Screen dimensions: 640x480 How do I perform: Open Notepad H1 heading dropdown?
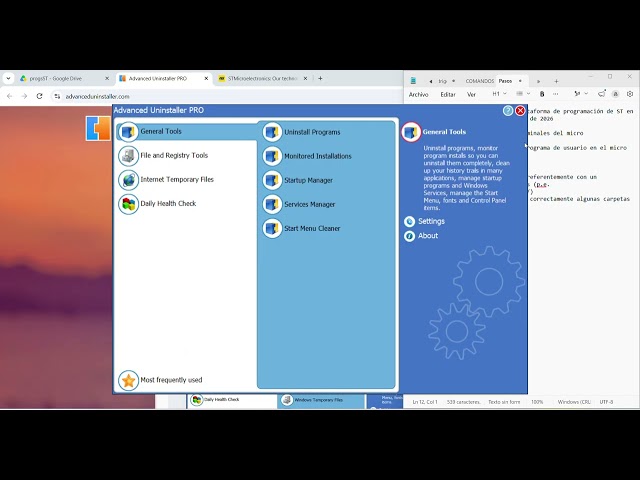499,94
